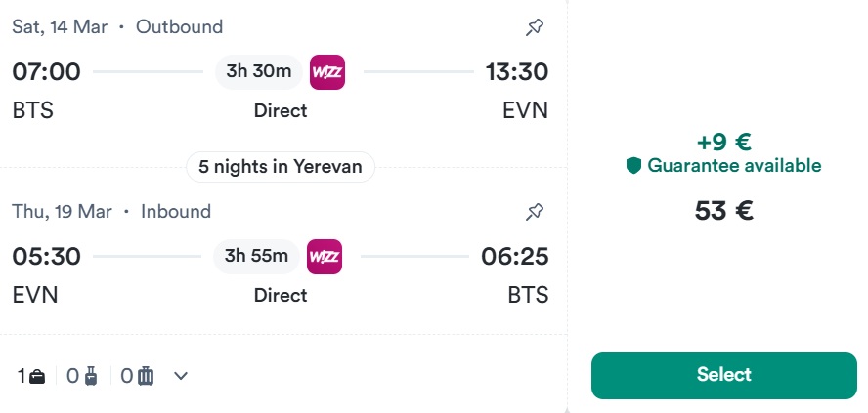868x413 pixels.
Task: Click the 3h 30m duration badge
Action: pyautogui.click(x=258, y=71)
